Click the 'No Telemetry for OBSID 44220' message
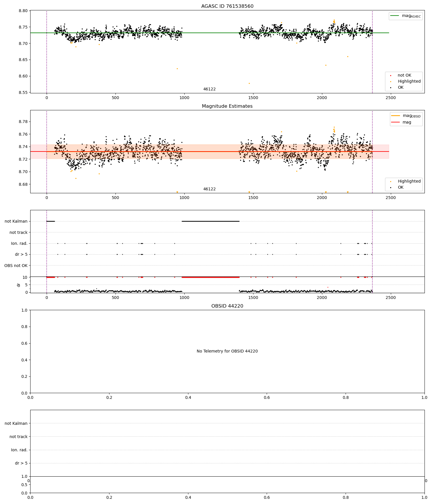Viewport: 432px width, 504px height. (x=227, y=351)
